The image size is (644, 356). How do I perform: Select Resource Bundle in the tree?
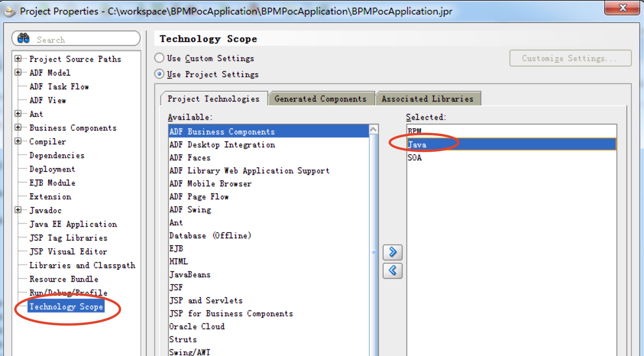(x=64, y=279)
